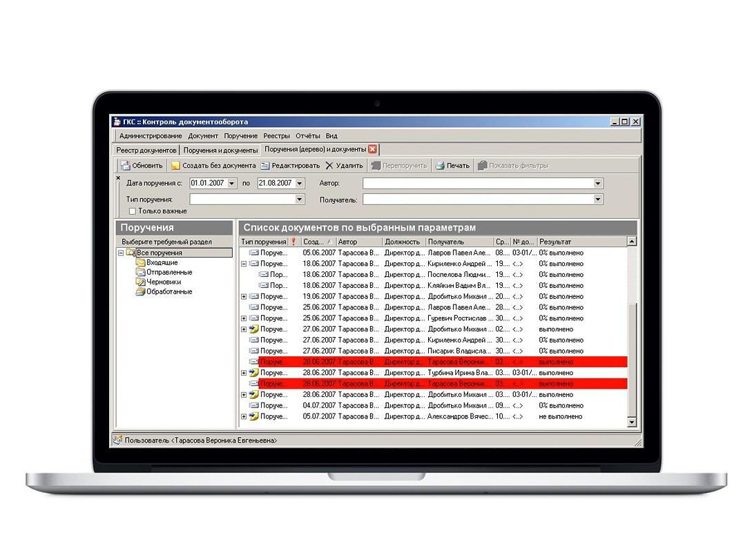Sort by Тип поручения column header
The width and height of the screenshot is (752, 560).
click(x=264, y=242)
